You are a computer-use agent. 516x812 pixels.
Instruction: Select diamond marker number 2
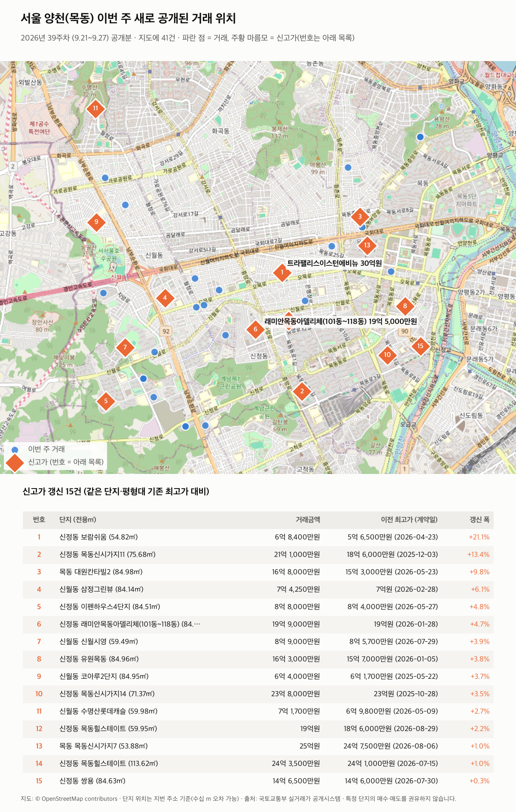click(x=302, y=391)
